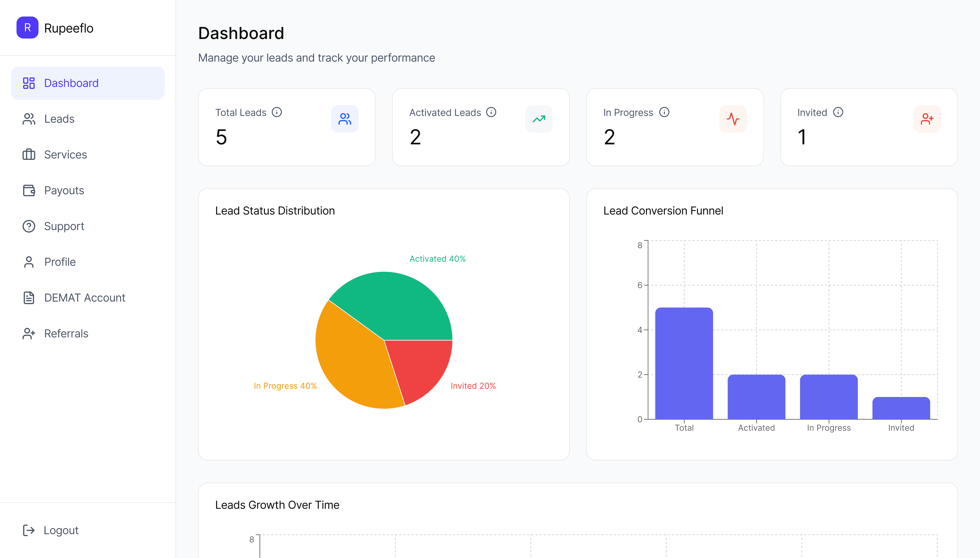Navigate to Referrals
Viewport: 980px width, 558px height.
coord(66,333)
